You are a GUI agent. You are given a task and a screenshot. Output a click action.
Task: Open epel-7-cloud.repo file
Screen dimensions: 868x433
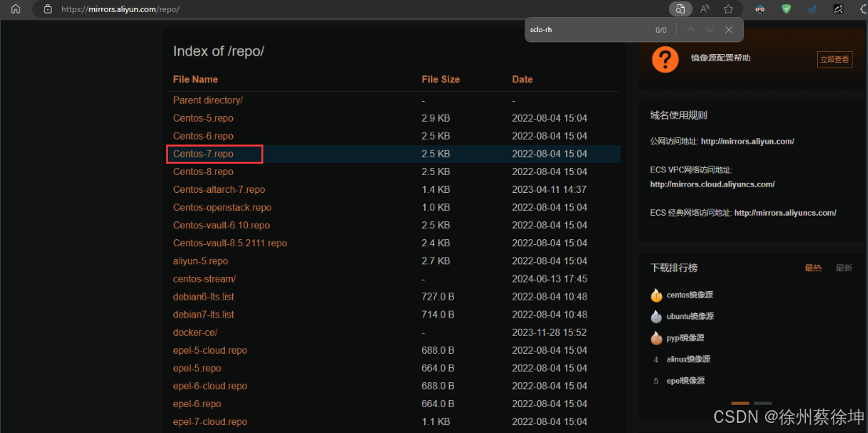click(210, 422)
